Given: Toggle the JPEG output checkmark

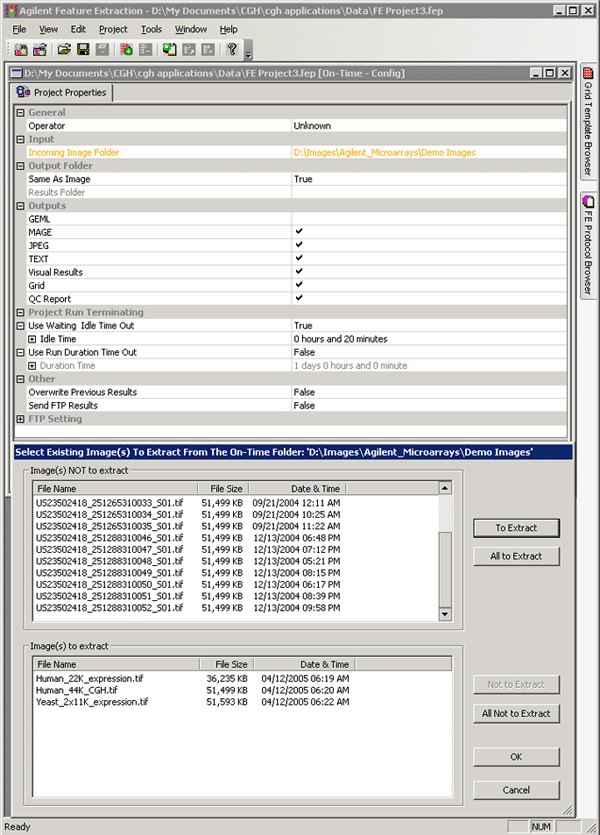Looking at the screenshot, I should 298,245.
